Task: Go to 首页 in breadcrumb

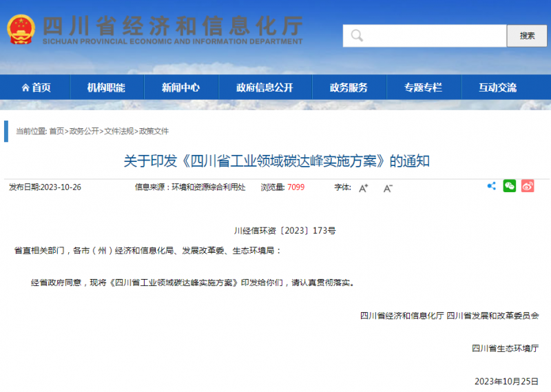Action: 56,131
